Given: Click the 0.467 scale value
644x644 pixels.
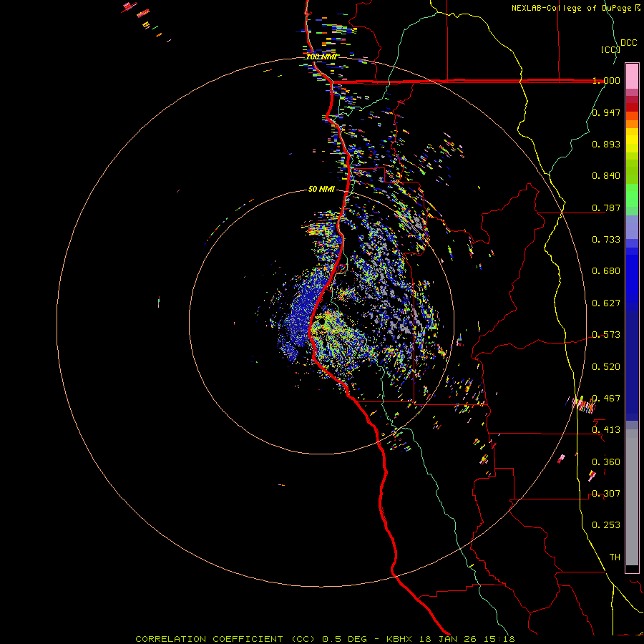Looking at the screenshot, I should (x=606, y=399).
